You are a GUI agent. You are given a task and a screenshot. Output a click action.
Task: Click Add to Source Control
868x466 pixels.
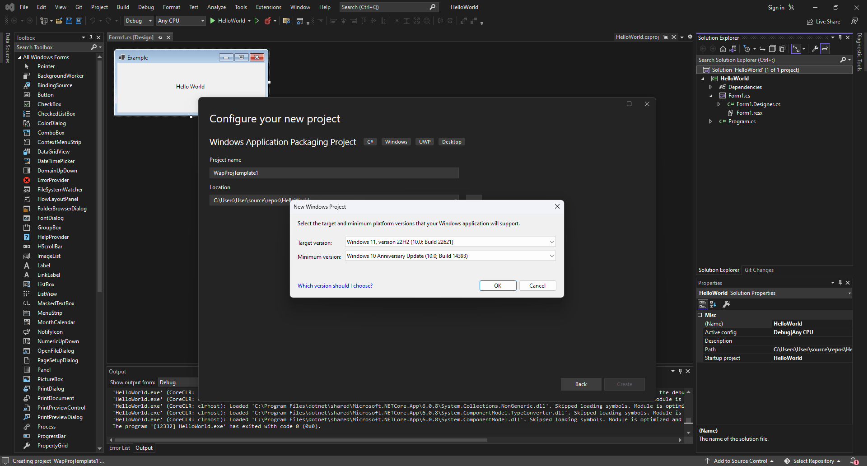(739, 461)
